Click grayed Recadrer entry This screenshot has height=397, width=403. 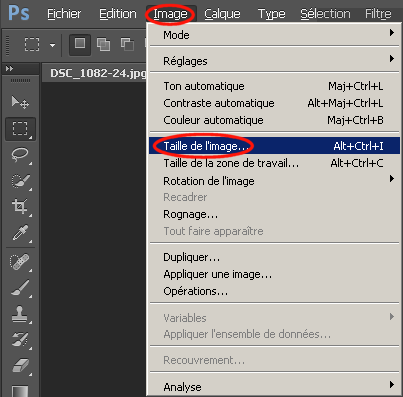coord(275,197)
